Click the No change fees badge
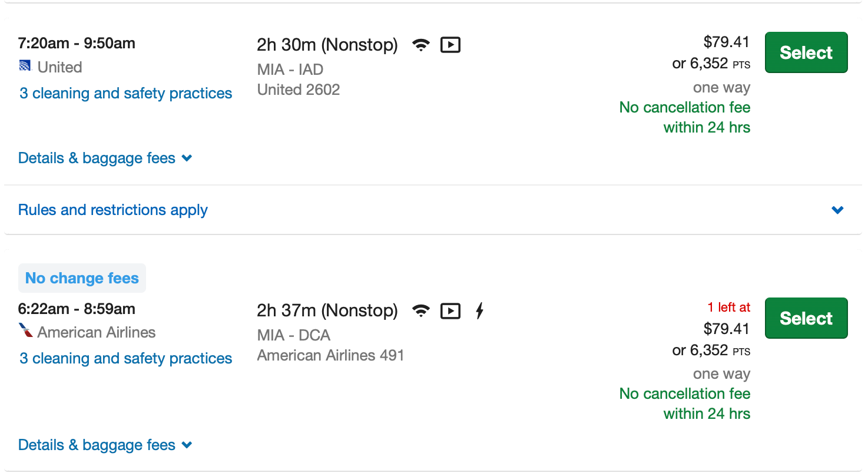Screen dimensions: 868x476 [x=82, y=278]
